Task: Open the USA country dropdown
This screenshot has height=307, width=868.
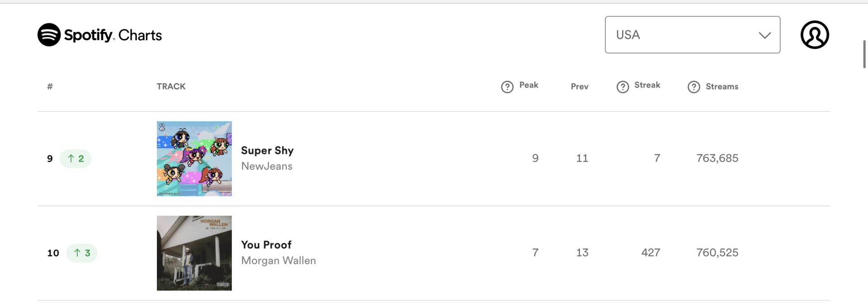Action: pos(693,35)
